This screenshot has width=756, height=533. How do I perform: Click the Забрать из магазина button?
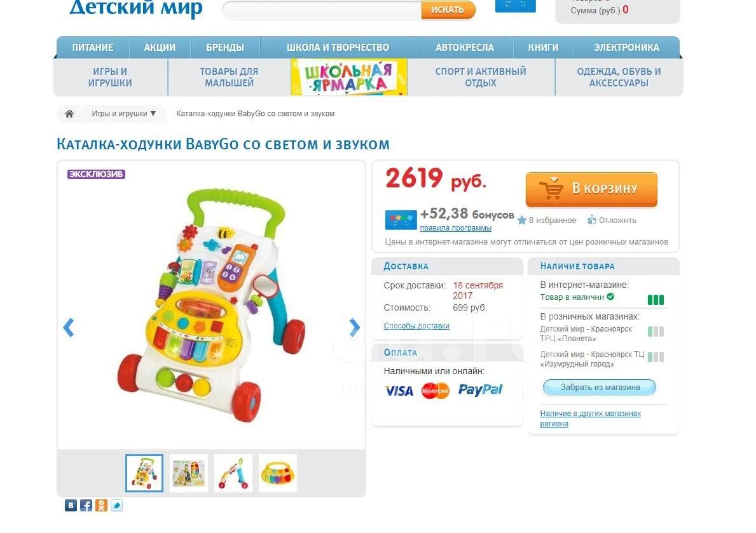pyautogui.click(x=600, y=387)
